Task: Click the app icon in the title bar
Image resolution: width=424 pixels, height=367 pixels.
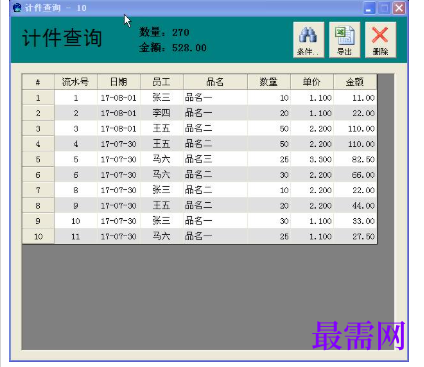Action: 17,7
